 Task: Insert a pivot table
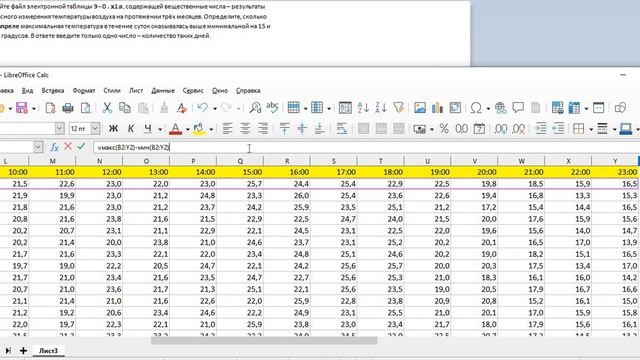click(x=455, y=108)
